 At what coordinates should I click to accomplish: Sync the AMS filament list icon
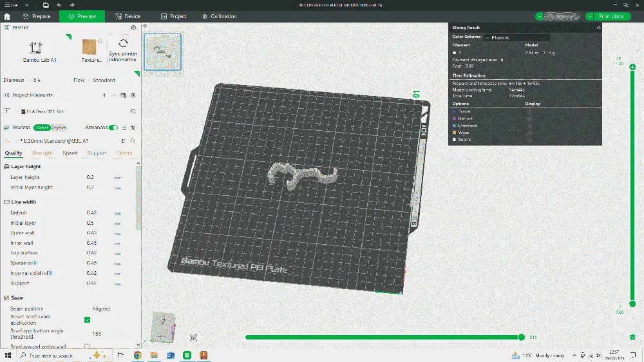point(123,95)
